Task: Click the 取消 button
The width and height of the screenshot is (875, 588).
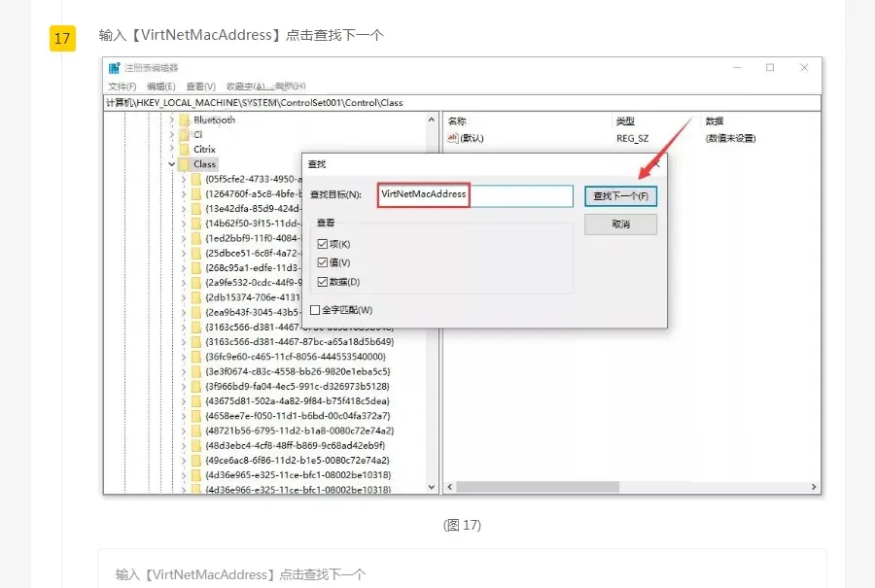Action: click(620, 225)
